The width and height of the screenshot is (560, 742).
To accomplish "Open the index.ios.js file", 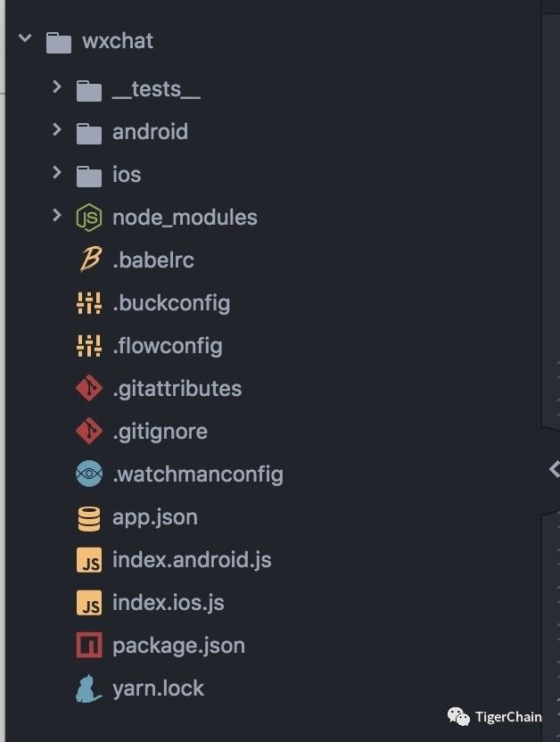I will pos(169,602).
